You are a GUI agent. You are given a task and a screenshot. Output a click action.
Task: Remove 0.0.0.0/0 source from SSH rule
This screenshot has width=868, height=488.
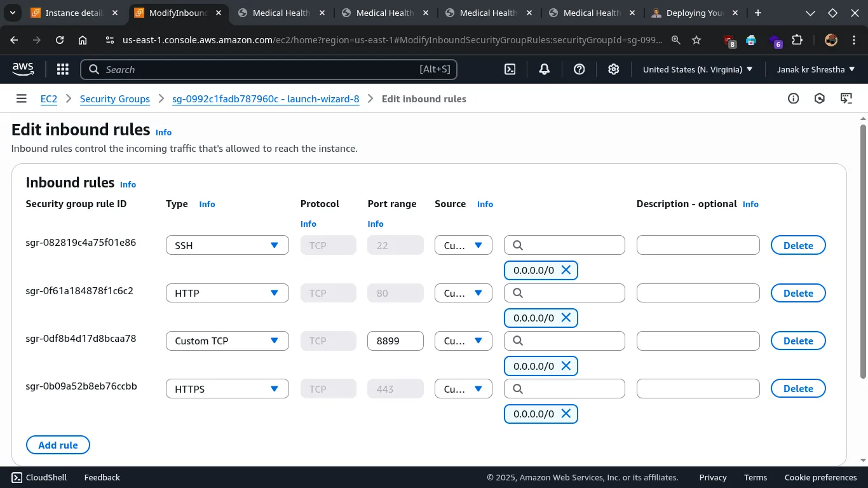point(566,270)
